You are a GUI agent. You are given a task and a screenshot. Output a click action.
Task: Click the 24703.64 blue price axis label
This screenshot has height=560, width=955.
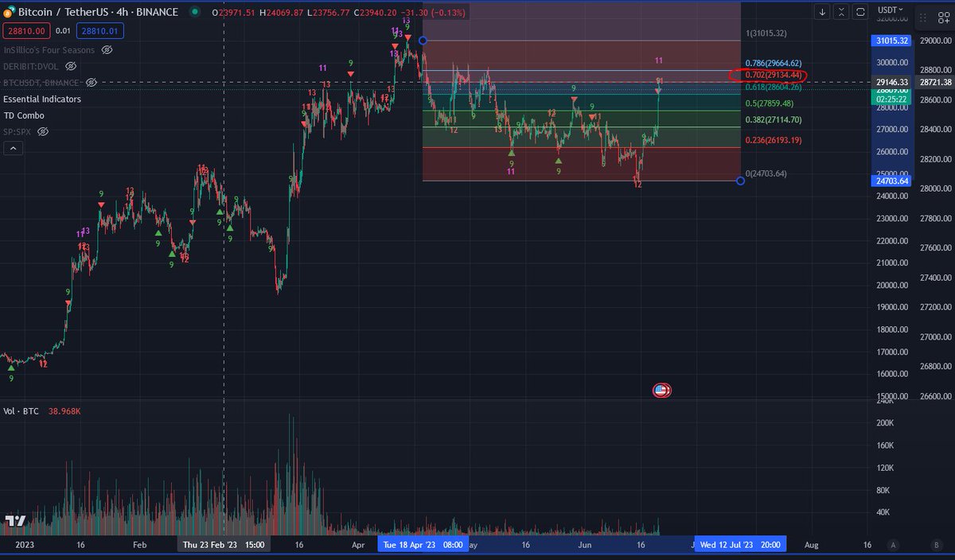tap(891, 181)
